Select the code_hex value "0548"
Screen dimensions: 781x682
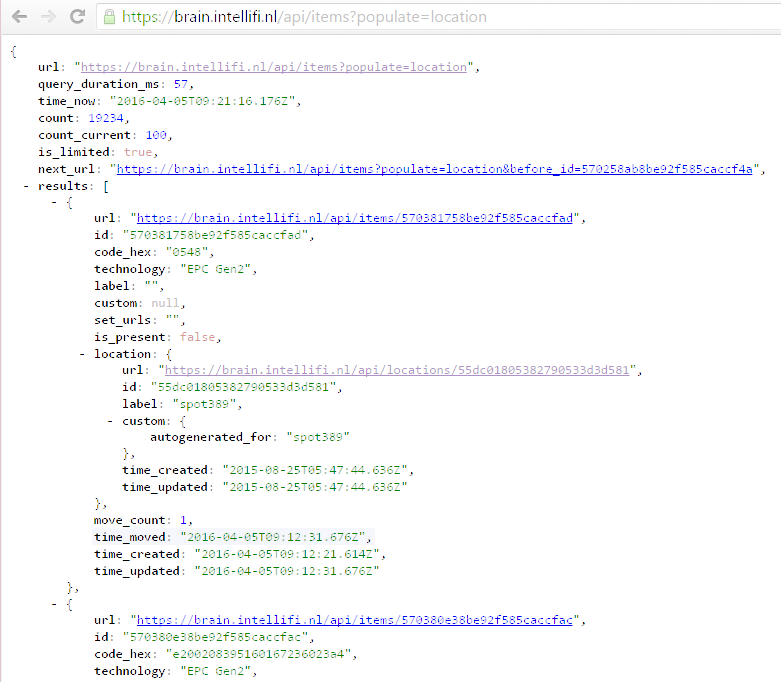pyautogui.click(x=187, y=252)
